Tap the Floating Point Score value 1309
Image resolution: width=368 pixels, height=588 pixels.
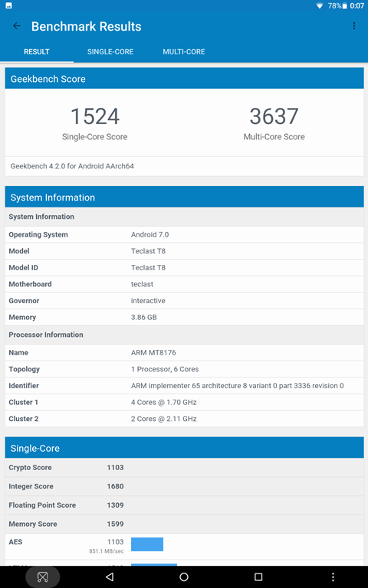tap(115, 505)
